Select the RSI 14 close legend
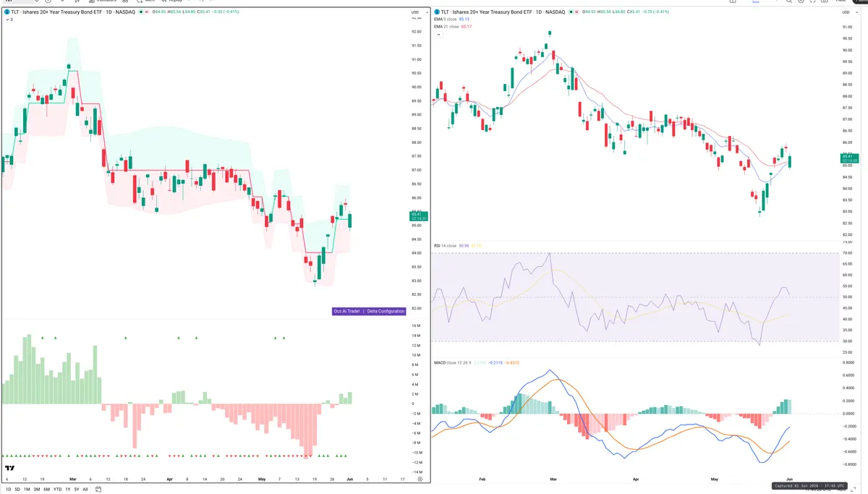868x494 pixels. point(446,246)
